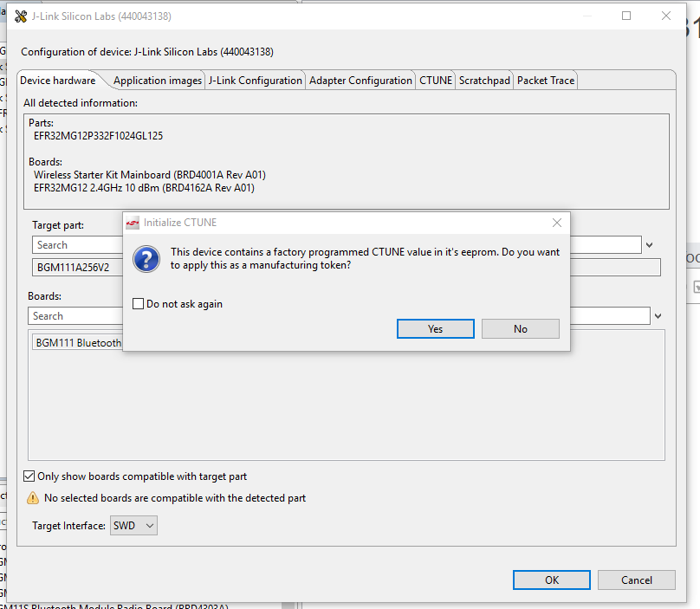Click the Silicon Labs icon on Initialize CTUNE dialog
700x609 pixels.
pos(132,223)
